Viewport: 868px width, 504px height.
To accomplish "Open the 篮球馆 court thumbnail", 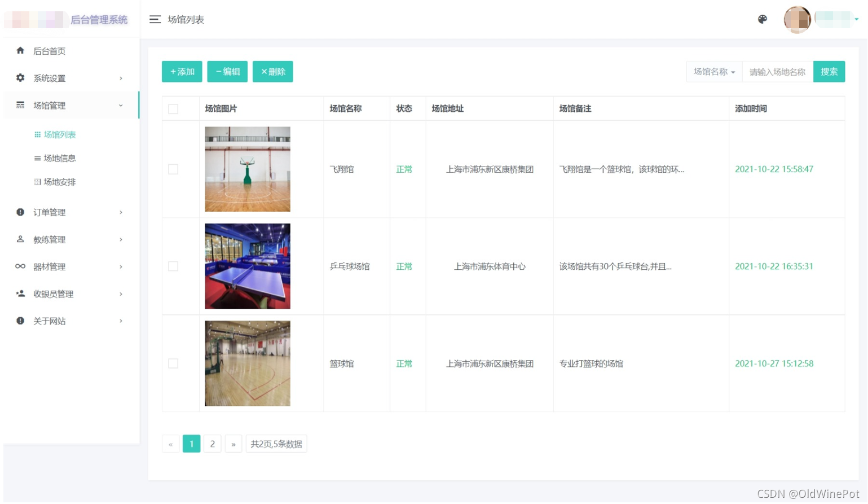I will coord(248,363).
